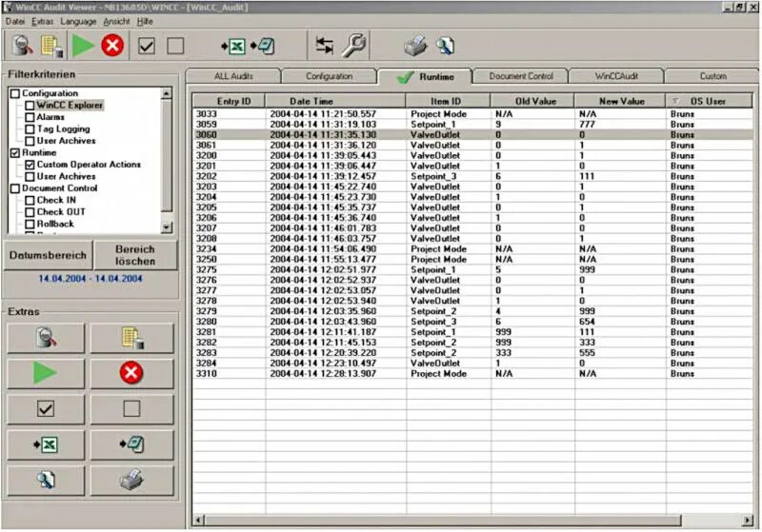Image resolution: width=762 pixels, height=532 pixels.
Task: Enable the Check IN checkbox
Action: (30, 200)
